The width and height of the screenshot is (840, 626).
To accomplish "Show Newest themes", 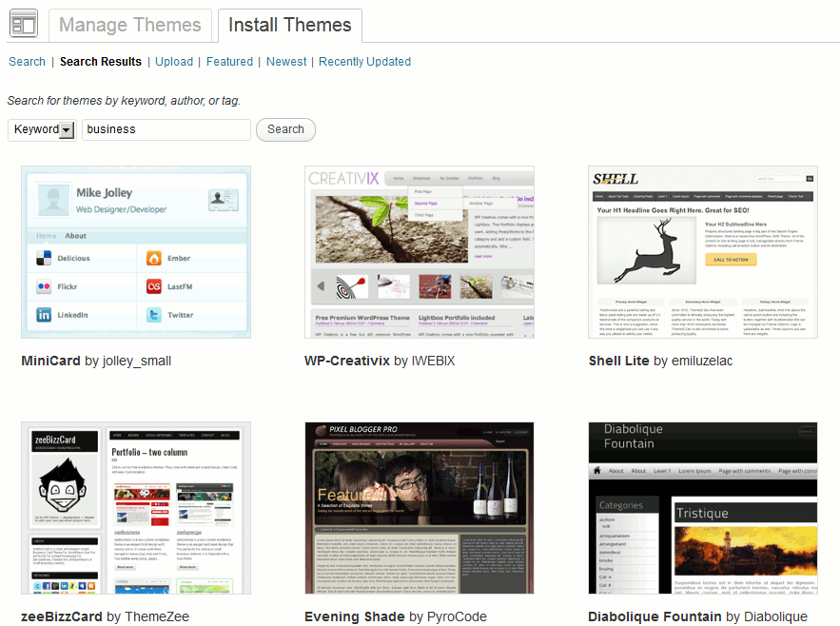I will pos(286,62).
